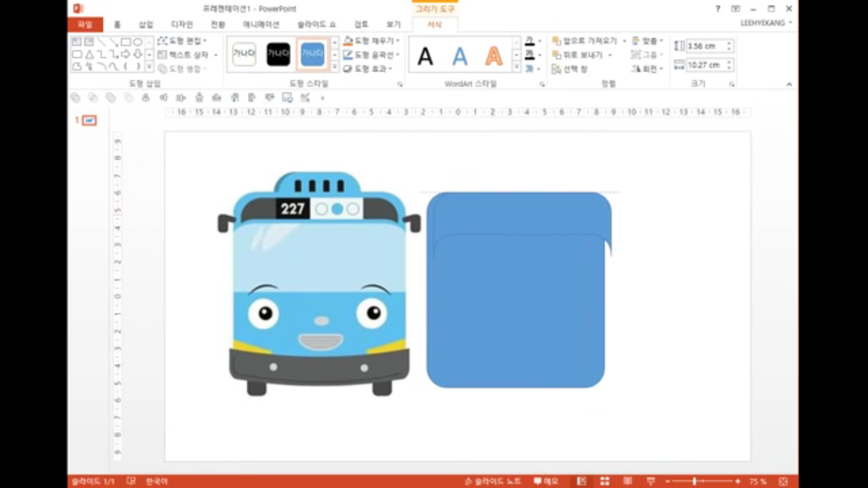The width and height of the screenshot is (868, 488).
Task: Choose the text box shape in the gallery
Action: (77, 42)
